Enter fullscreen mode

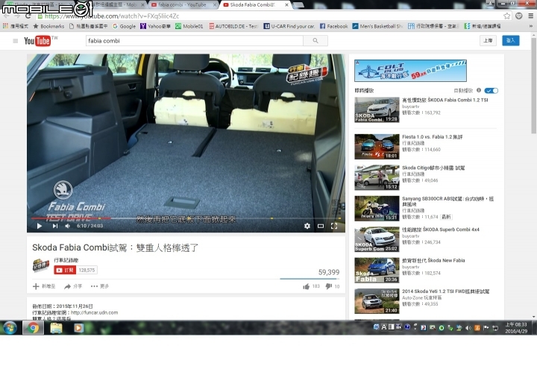pyautogui.click(x=334, y=226)
